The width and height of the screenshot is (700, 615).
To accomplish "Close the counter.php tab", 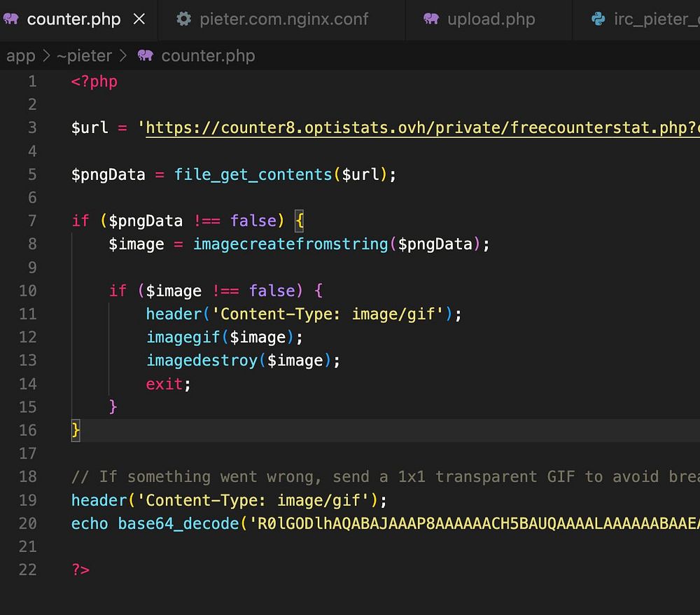I will [x=139, y=19].
